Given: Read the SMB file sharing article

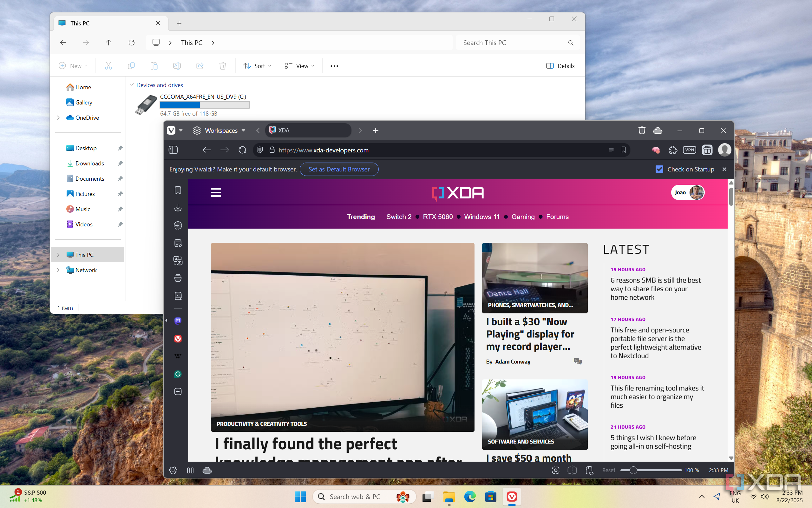Looking at the screenshot, I should pos(655,289).
